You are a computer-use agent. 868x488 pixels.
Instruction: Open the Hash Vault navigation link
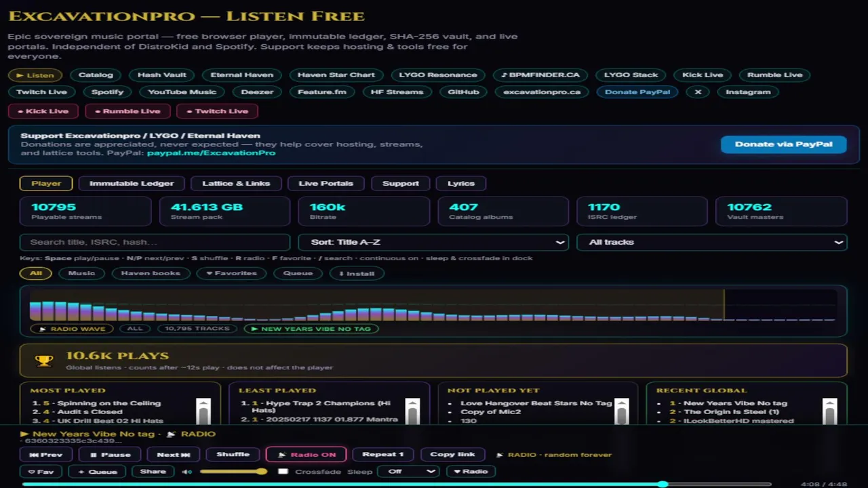coord(161,75)
